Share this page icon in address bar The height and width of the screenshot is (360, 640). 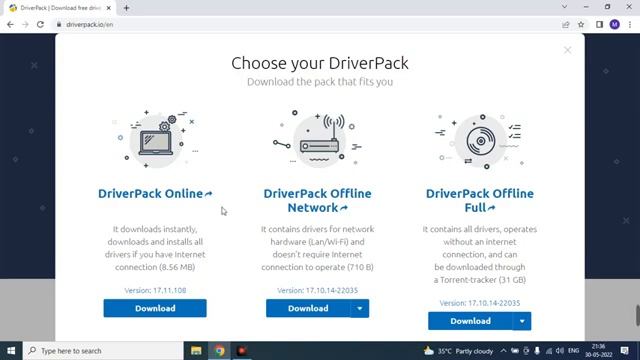click(x=566, y=24)
